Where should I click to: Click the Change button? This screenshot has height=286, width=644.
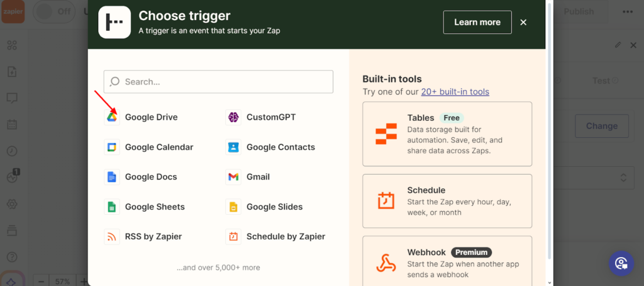point(602,126)
